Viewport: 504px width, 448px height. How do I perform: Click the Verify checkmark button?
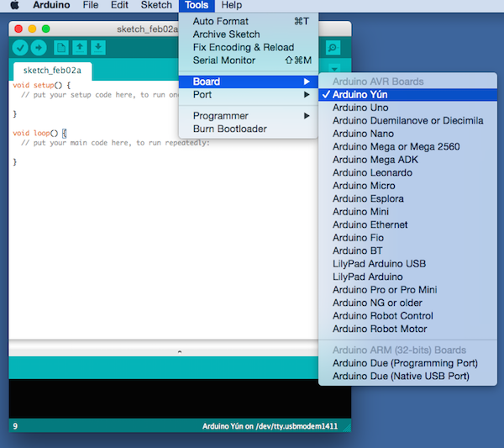click(20, 48)
